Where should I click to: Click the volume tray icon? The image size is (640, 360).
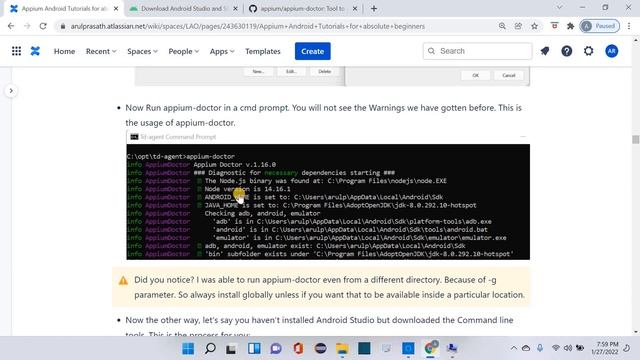[x=568, y=348]
